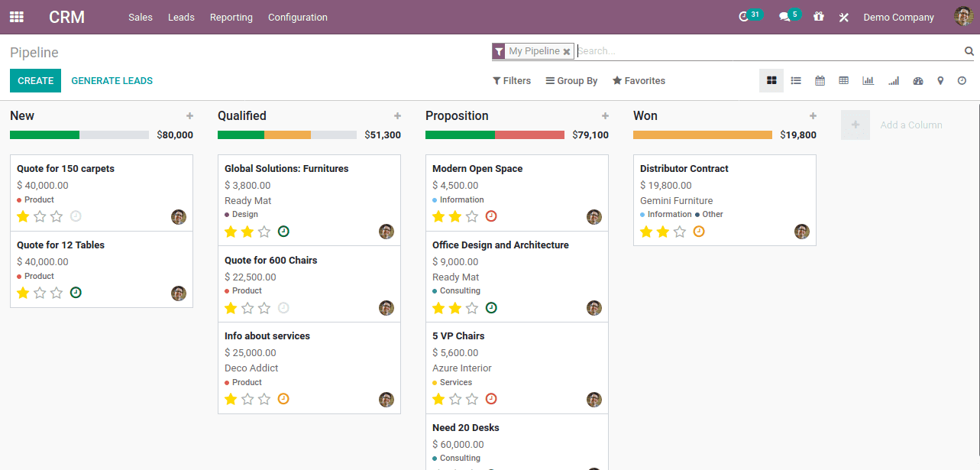Screen dimensions: 980x470
Task: Toggle third star on Global Solutions: Furnitures
Action: [x=264, y=232]
